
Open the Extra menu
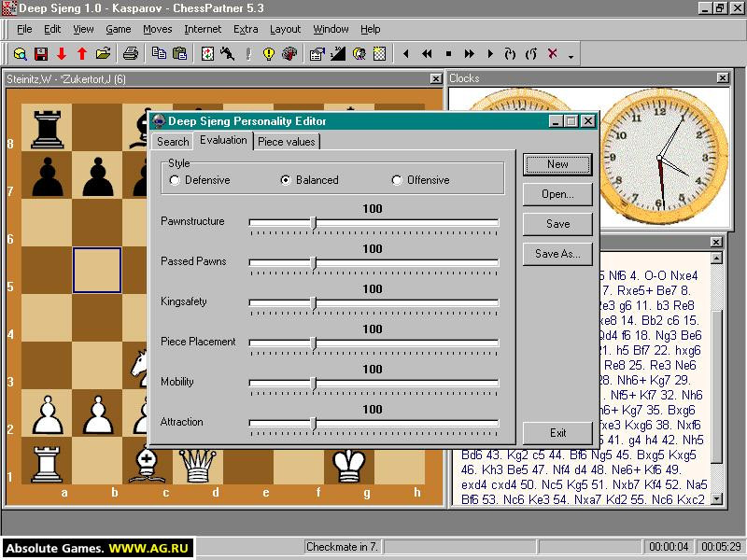pos(246,30)
